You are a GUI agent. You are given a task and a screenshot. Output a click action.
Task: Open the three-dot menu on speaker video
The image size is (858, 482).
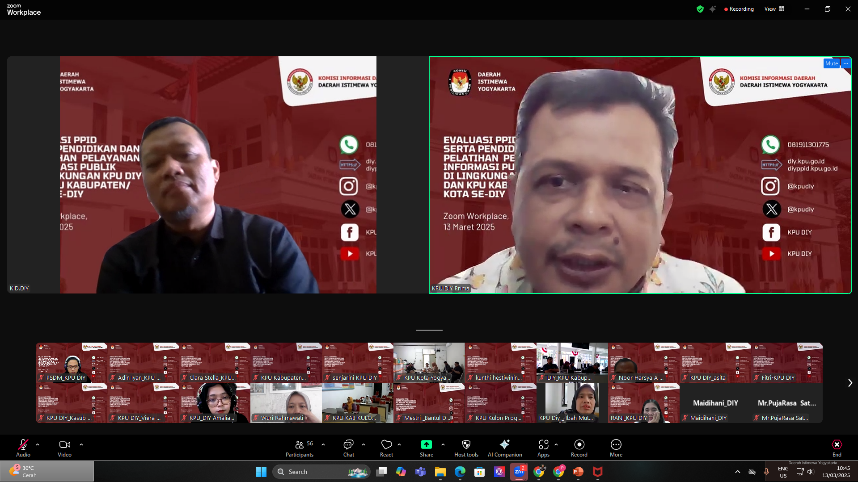845,63
